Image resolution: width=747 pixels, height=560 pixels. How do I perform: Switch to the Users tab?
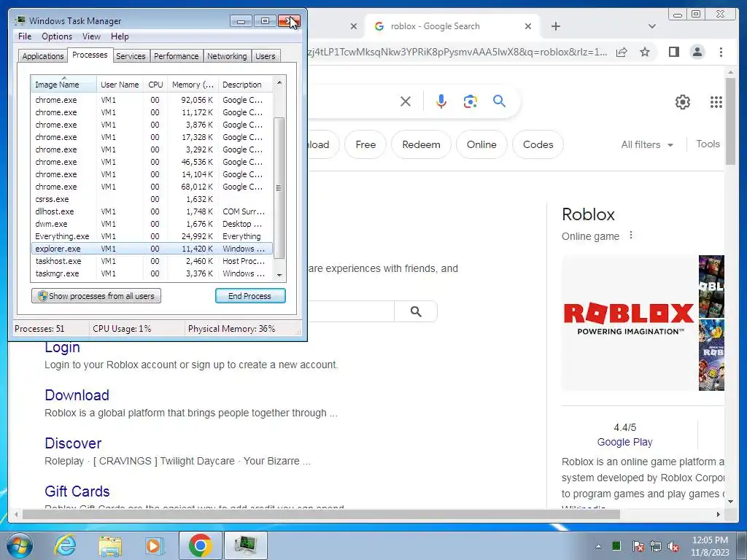coord(266,56)
